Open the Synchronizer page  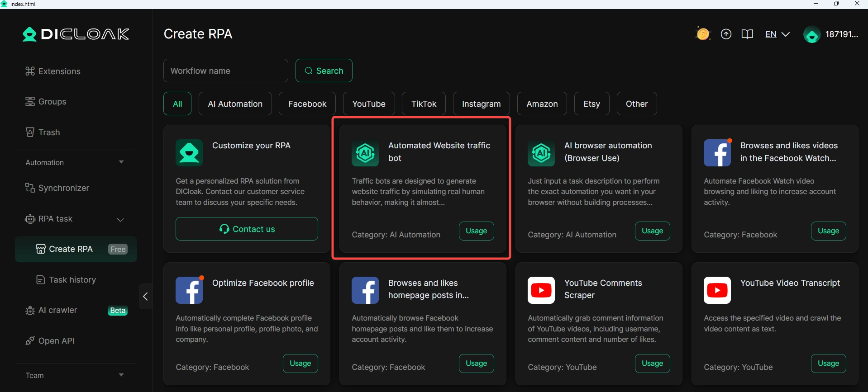click(57, 188)
